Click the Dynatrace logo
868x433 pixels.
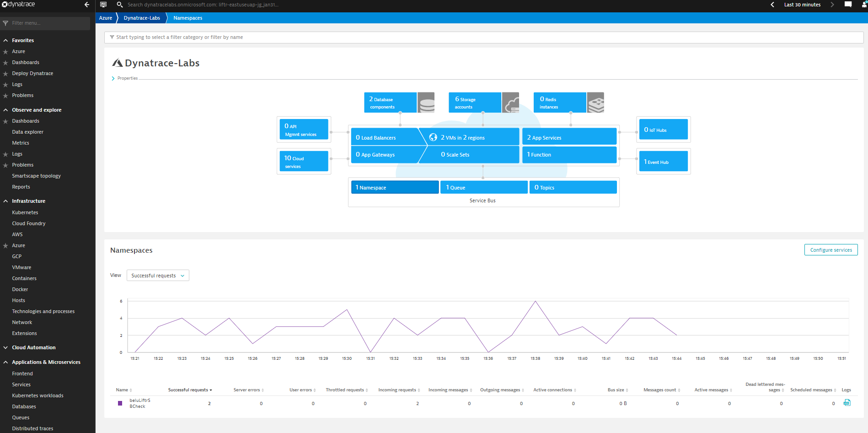[x=18, y=5]
